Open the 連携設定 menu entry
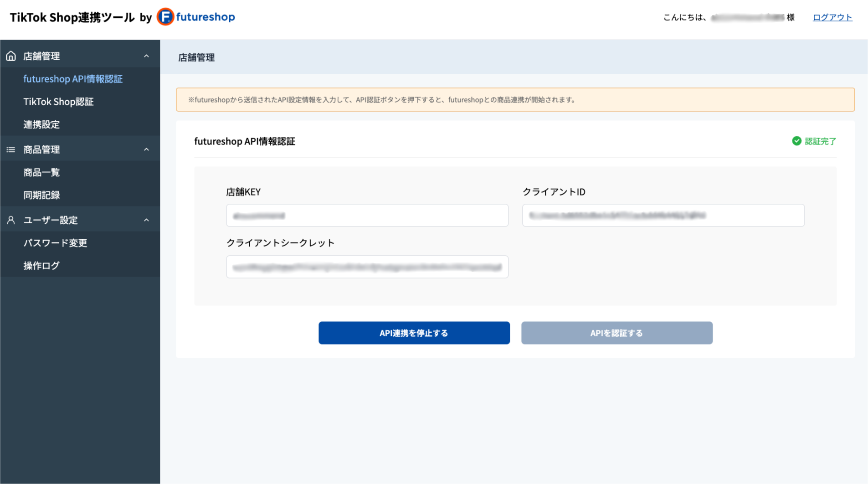 click(41, 124)
